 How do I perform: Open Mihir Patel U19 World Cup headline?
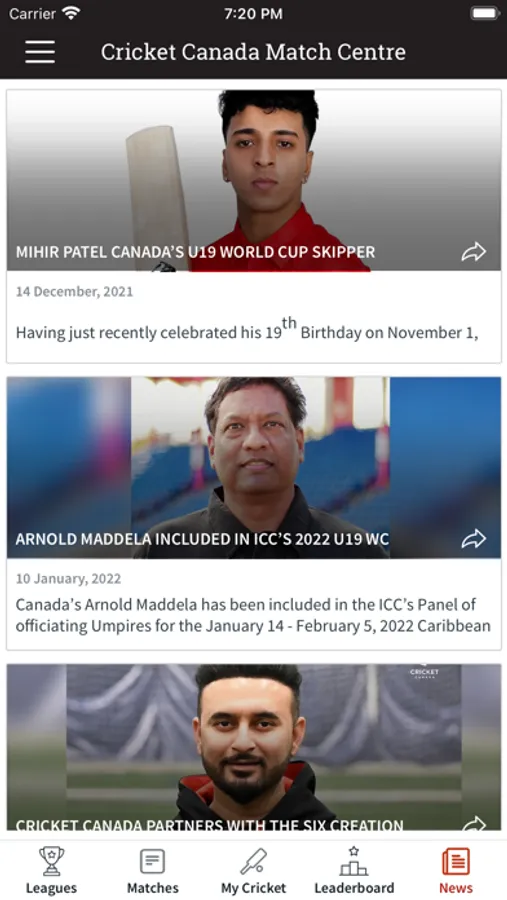pyautogui.click(x=195, y=252)
